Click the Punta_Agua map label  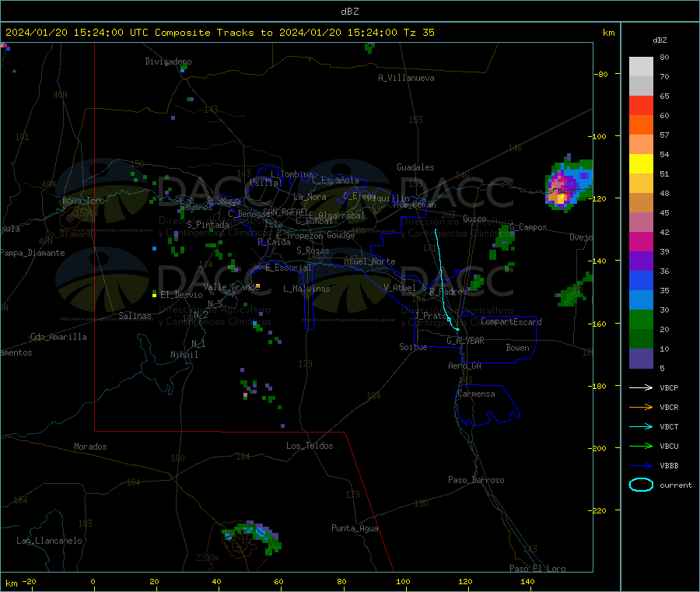pyautogui.click(x=355, y=528)
